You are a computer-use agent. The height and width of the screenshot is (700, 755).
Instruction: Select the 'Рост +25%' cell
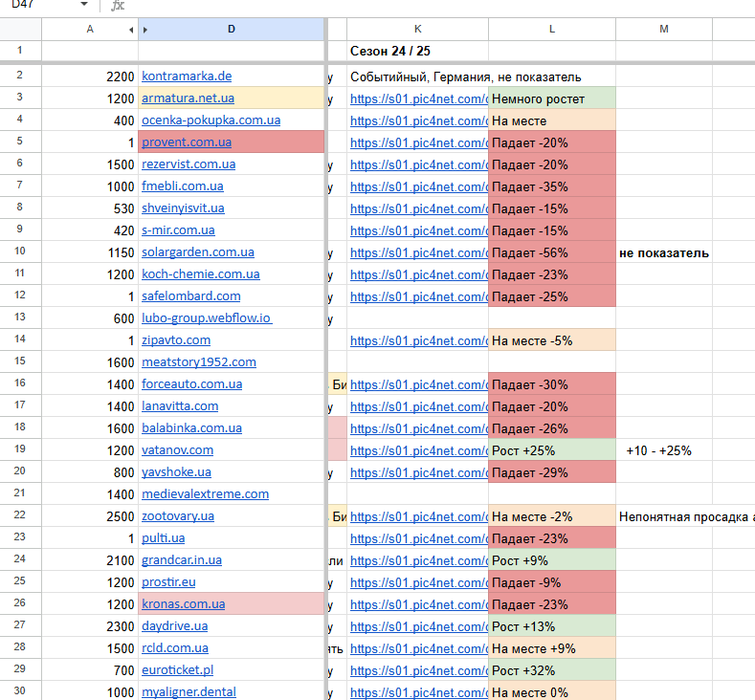[552, 450]
